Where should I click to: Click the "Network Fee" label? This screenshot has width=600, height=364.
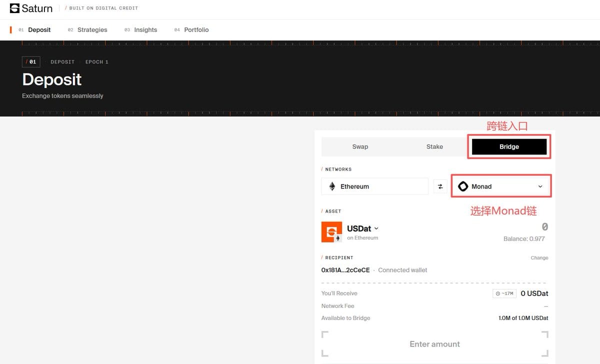click(x=338, y=306)
